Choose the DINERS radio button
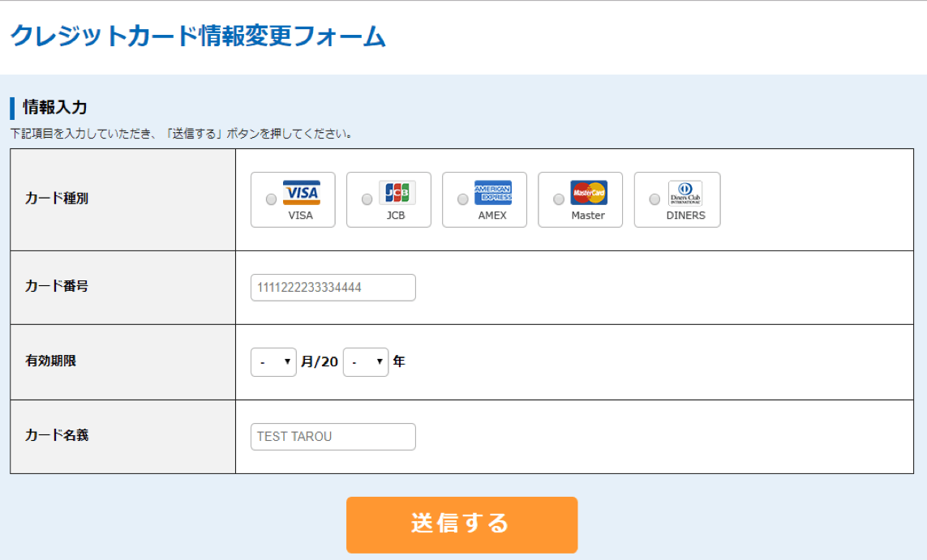Screen dimensions: 927x560 [654, 199]
